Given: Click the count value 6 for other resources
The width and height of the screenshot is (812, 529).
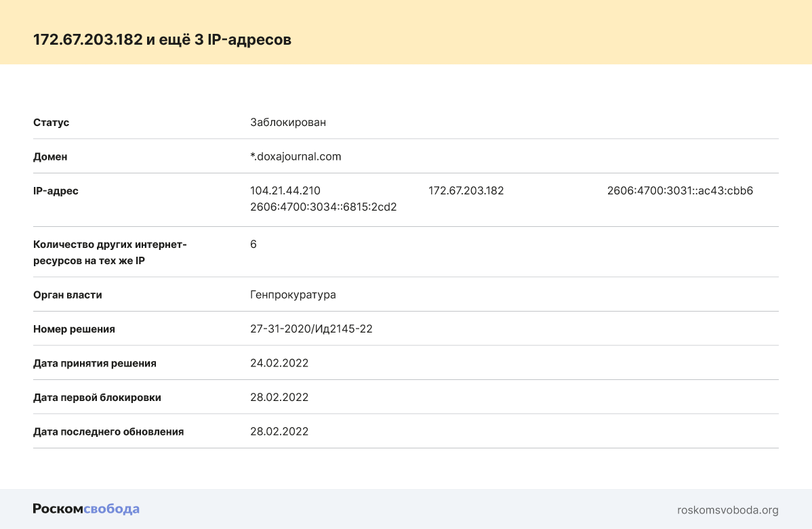Looking at the screenshot, I should pyautogui.click(x=253, y=245).
